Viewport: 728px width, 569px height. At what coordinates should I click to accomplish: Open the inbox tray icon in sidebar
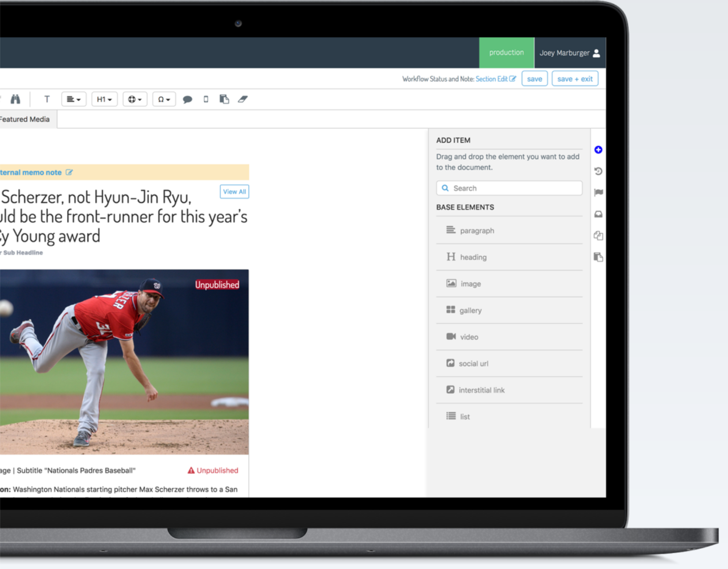(598, 214)
